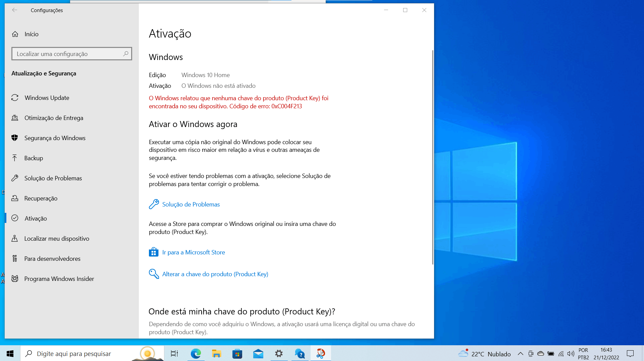Select Otimização de Entrega
644x361 pixels.
72,118
